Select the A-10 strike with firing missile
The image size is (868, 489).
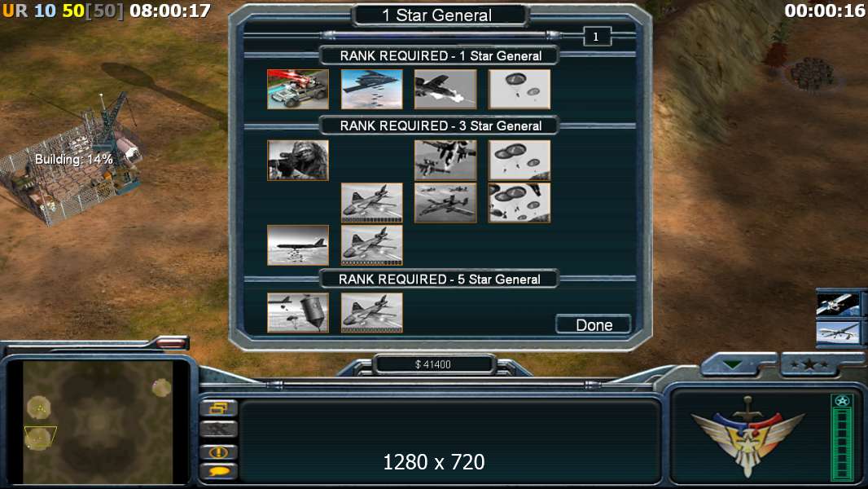(445, 89)
